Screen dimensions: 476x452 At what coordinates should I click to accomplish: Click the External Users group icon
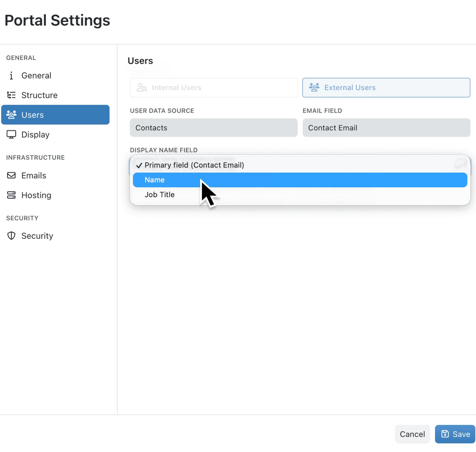pos(314,88)
